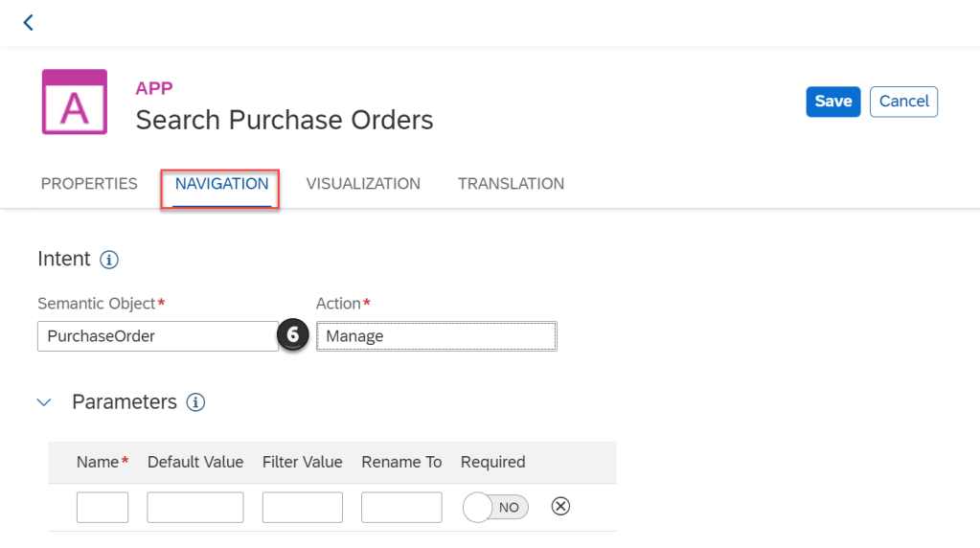This screenshot has width=980, height=548.
Task: Toggle the Required switch to YES
Action: (x=495, y=507)
